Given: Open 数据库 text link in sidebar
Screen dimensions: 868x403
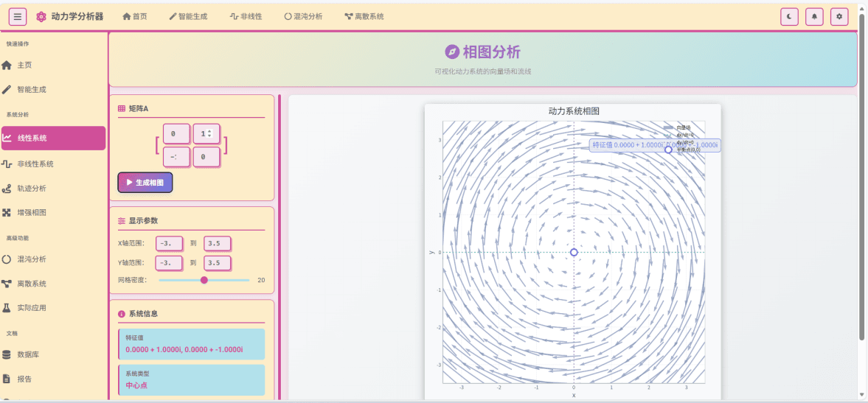Looking at the screenshot, I should pos(28,354).
